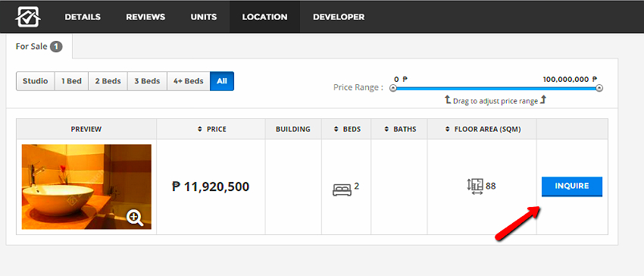Select the For Sale tab
The image size is (644, 276).
tap(39, 46)
